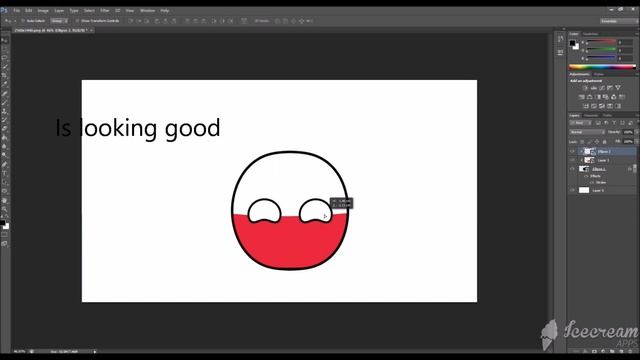Lock all for selected layer

tap(604, 142)
